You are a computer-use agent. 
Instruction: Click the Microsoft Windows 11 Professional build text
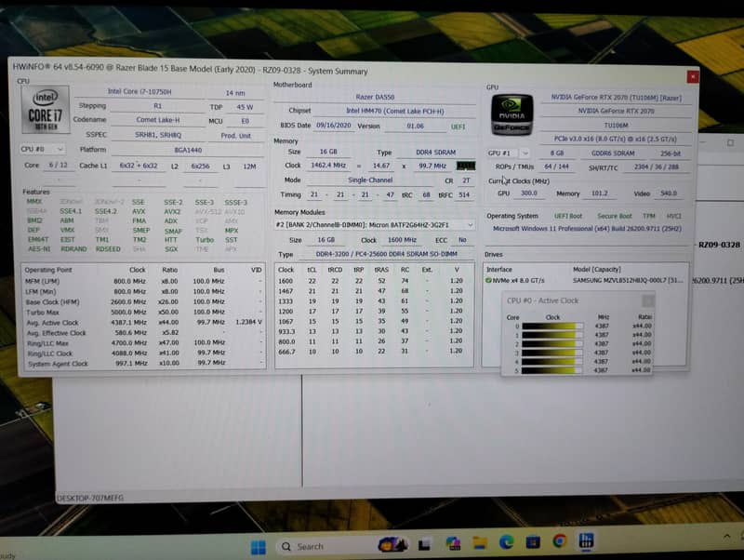coord(587,228)
